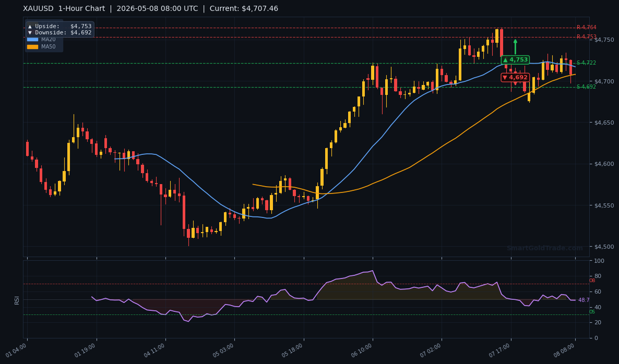The height and width of the screenshot is (364, 619).
Task: Click 'XAUUSD 1-Hour Chart' in title
Action: pyautogui.click(x=64, y=8)
